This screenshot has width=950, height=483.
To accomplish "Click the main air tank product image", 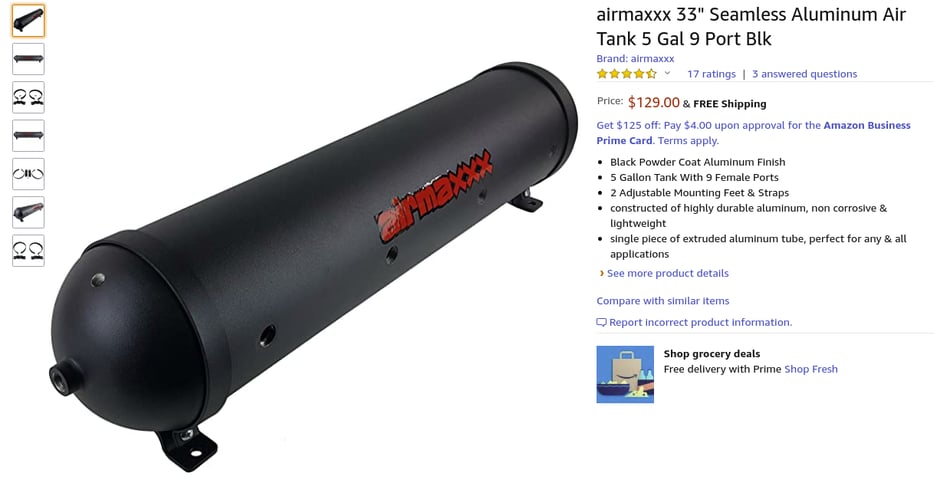I will [314, 267].
